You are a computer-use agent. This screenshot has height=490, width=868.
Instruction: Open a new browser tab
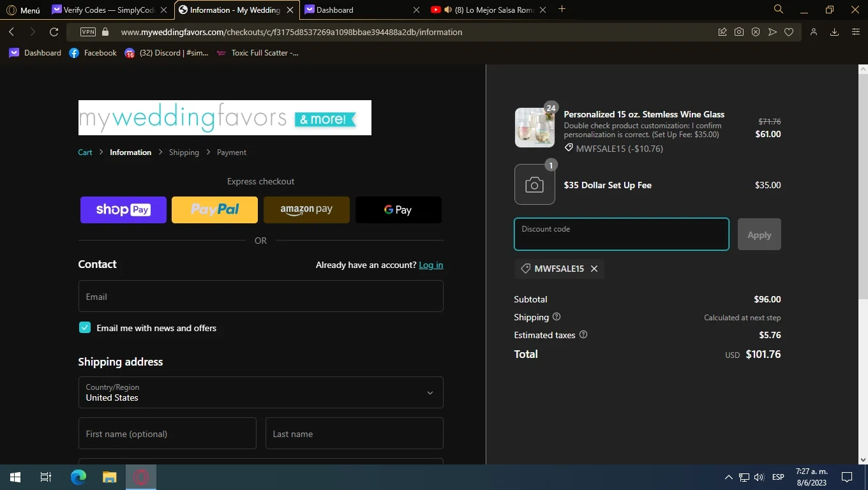[x=562, y=10]
